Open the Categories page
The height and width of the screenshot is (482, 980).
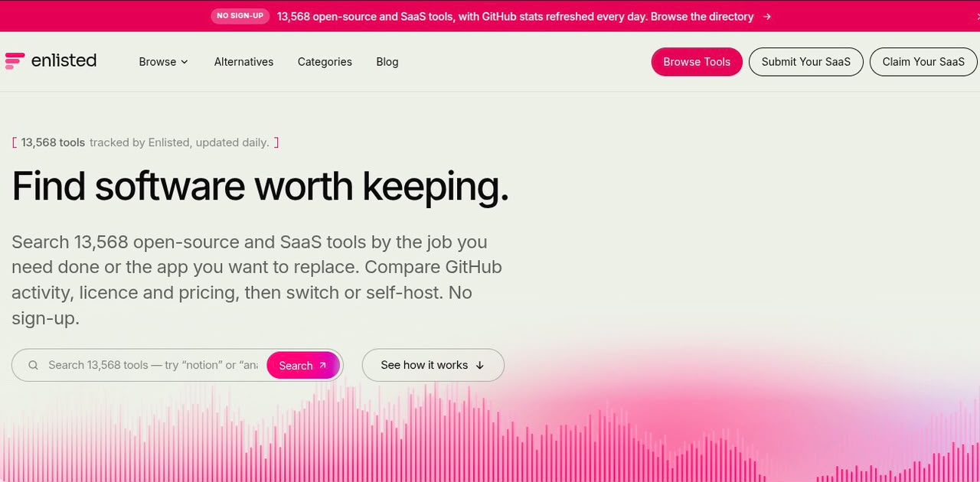point(325,62)
